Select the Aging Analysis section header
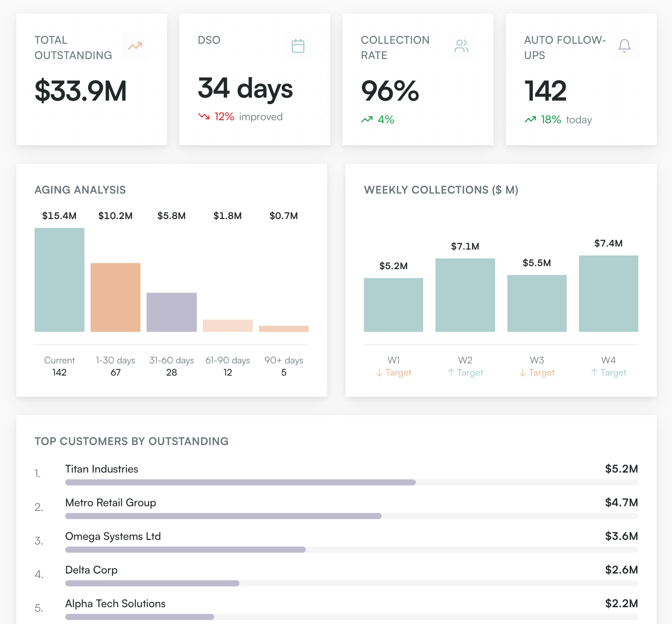 (80, 189)
